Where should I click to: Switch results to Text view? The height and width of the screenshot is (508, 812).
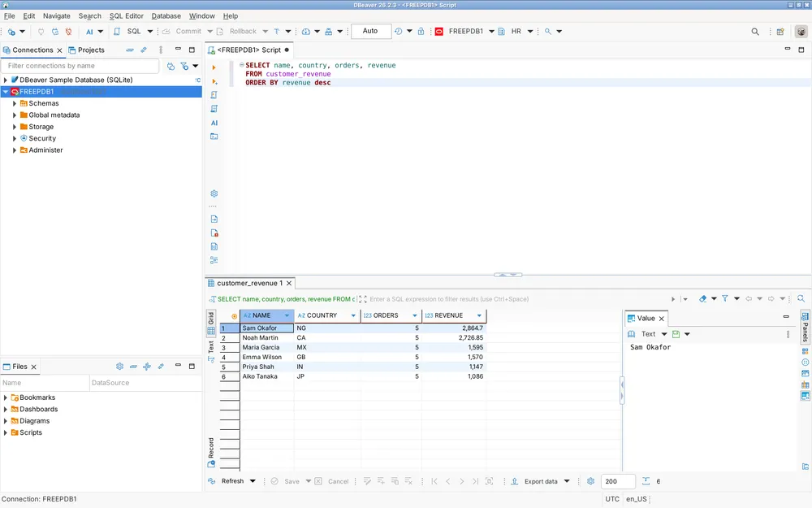coord(211,351)
